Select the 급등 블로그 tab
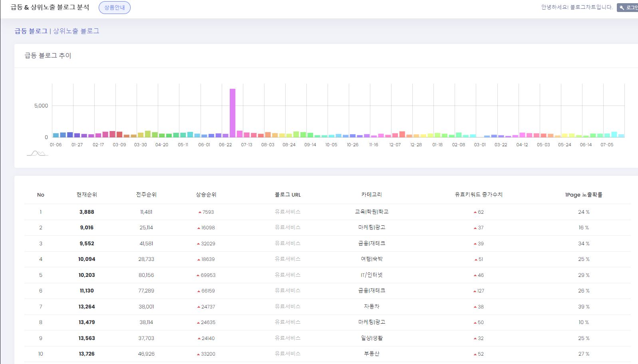The height and width of the screenshot is (364, 638). [31, 31]
